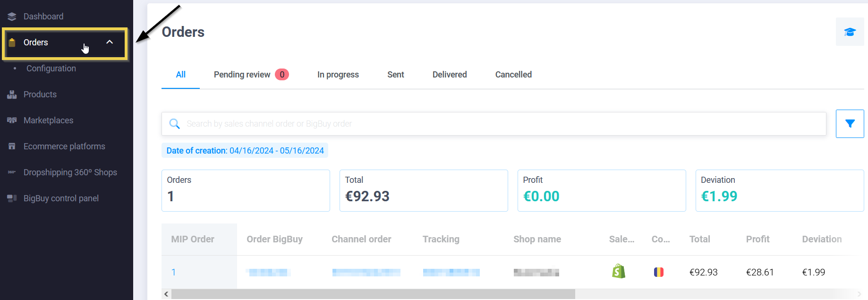Viewport: 868px width, 300px height.
Task: Click the Romanian country flag icon
Action: click(658, 272)
